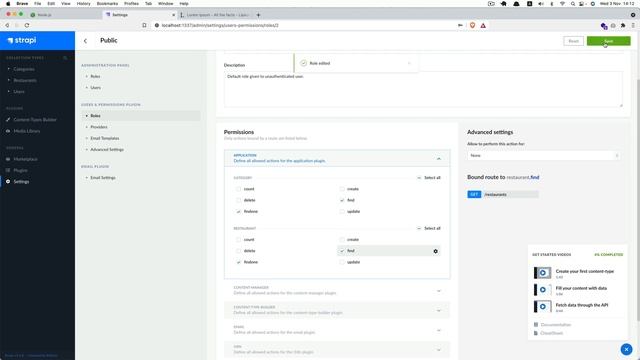Toggle category delete checkbox
The height and width of the screenshot is (360, 640).
pos(238,200)
